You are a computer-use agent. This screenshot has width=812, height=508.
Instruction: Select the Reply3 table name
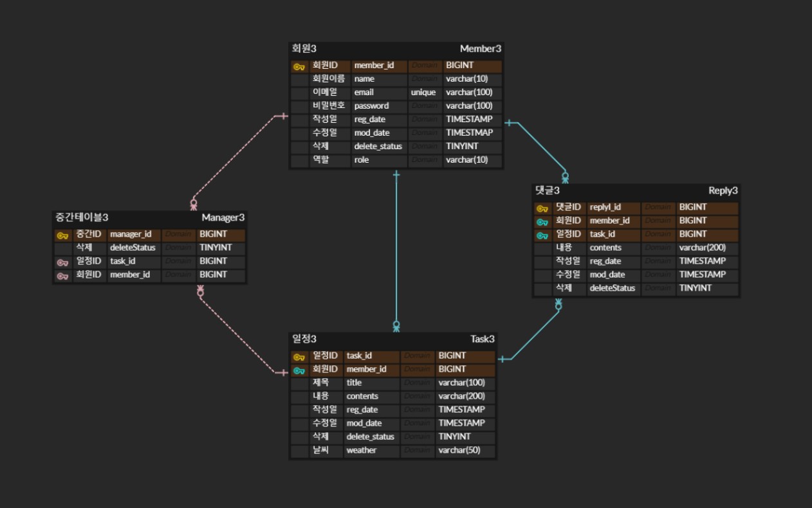(x=723, y=190)
